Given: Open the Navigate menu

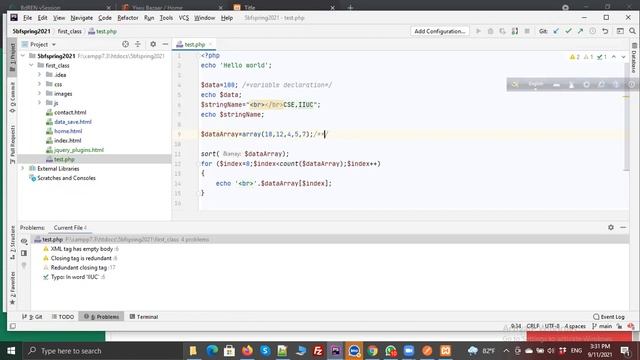Looking at the screenshot, I should 82,18.
